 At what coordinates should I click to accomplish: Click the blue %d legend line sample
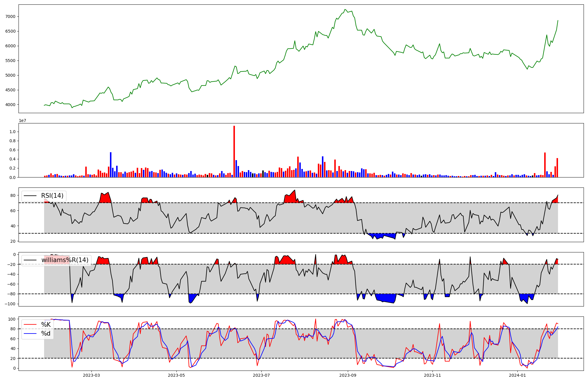pyautogui.click(x=30, y=334)
